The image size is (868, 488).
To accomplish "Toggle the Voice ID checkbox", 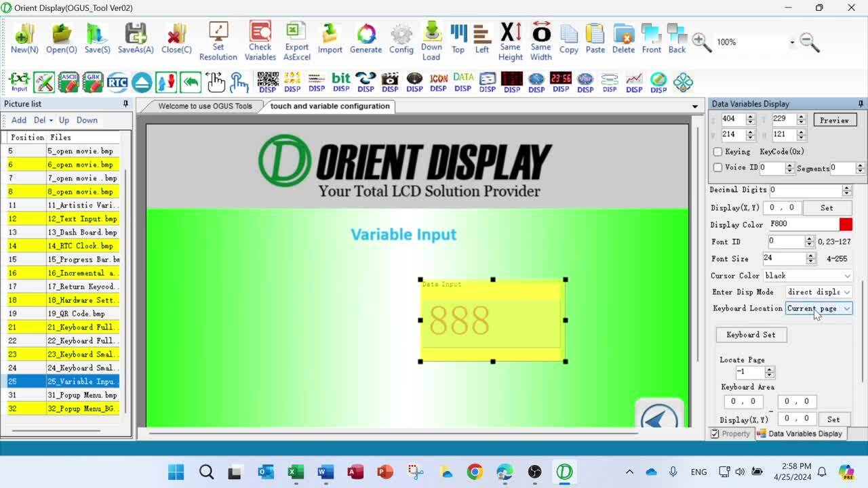I will (718, 167).
